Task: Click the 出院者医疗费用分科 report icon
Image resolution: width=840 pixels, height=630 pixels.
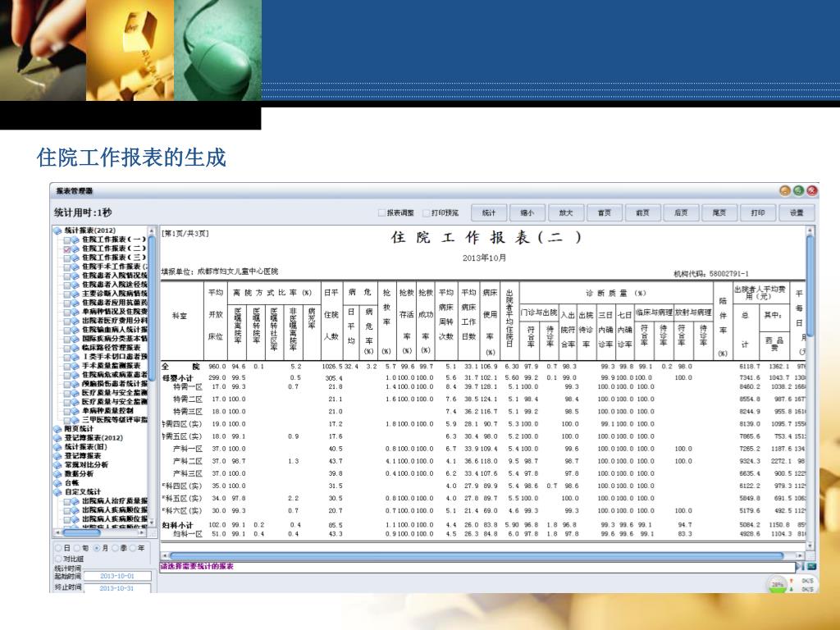Action: (x=75, y=321)
